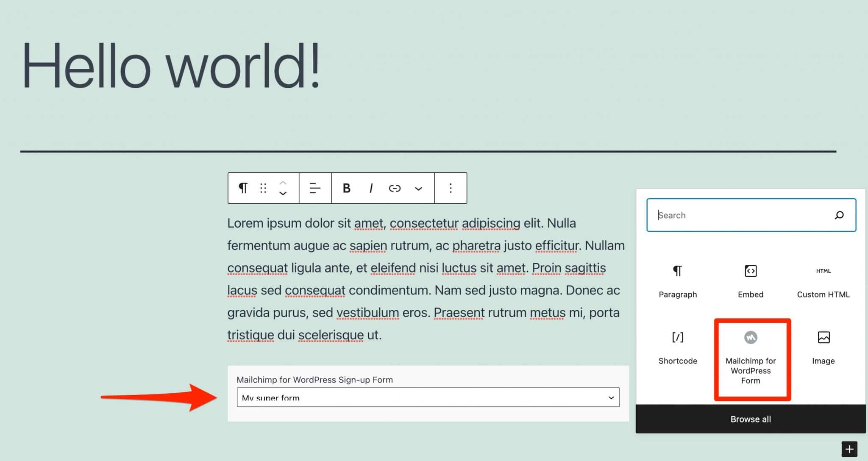Click the Browse all button
Viewport: 868px width, 461px height.
click(x=751, y=419)
